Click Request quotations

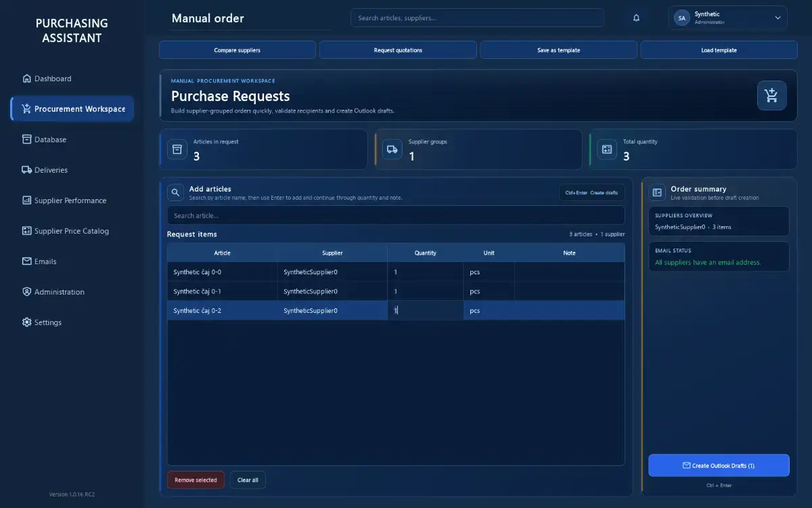click(398, 50)
